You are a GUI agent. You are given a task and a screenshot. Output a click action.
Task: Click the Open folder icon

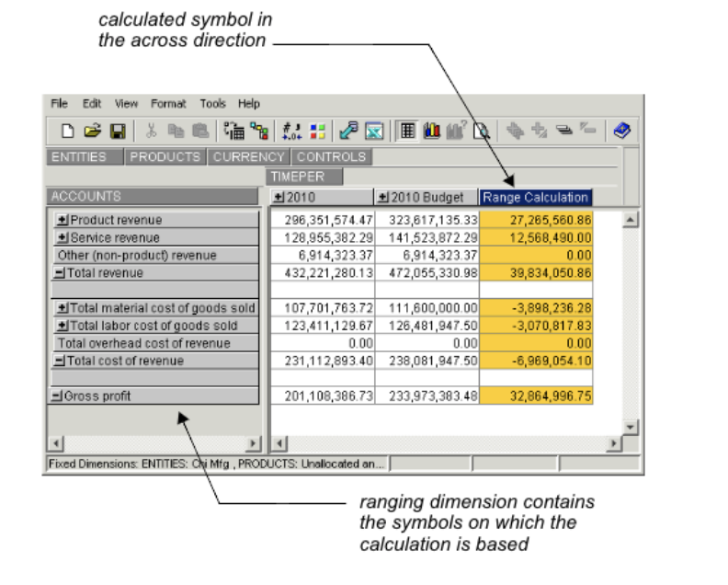(x=92, y=132)
